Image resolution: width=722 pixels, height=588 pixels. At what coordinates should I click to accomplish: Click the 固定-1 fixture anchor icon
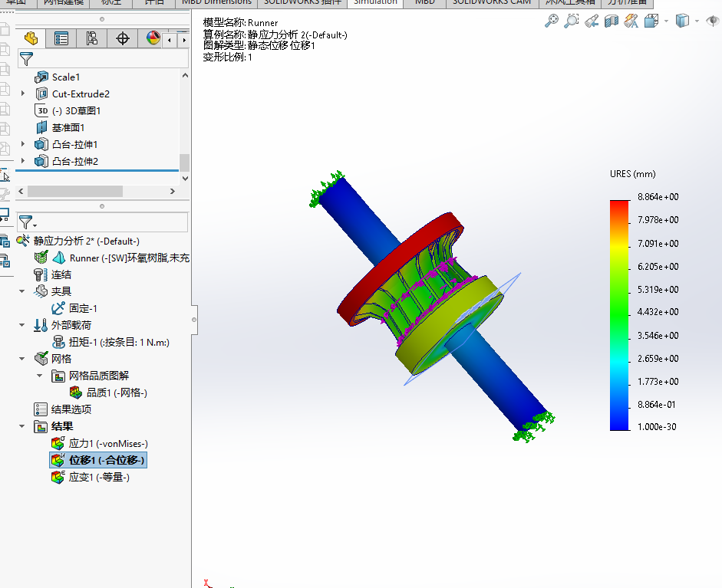coord(58,308)
